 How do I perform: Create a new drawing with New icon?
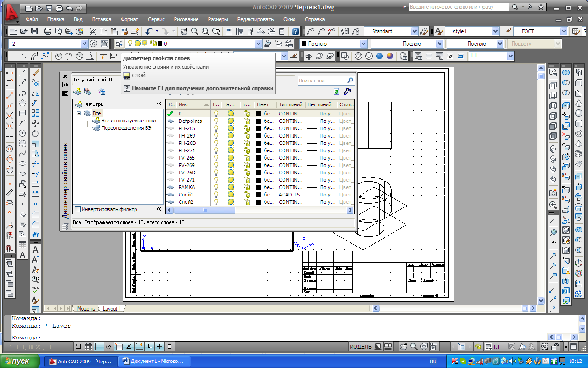coord(12,31)
